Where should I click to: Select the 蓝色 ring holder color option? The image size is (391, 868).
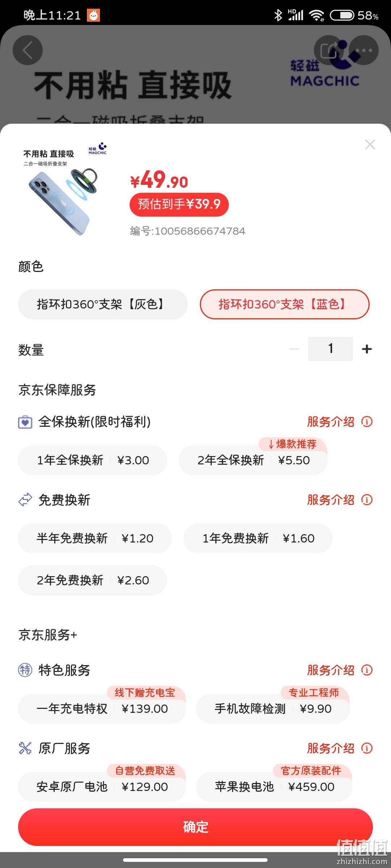pyautogui.click(x=285, y=304)
